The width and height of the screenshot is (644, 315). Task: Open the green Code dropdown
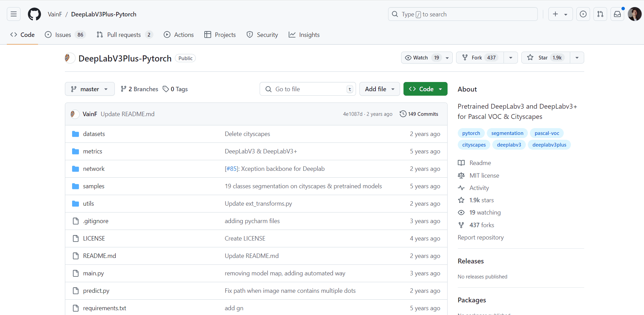tap(425, 89)
